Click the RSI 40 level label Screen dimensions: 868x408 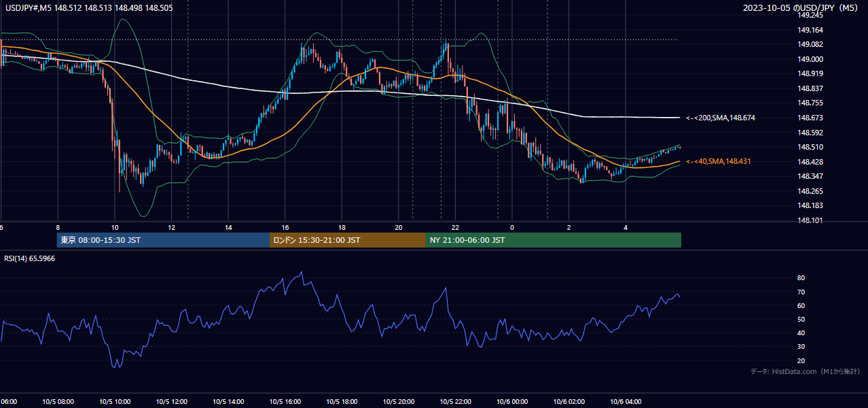pyautogui.click(x=801, y=333)
